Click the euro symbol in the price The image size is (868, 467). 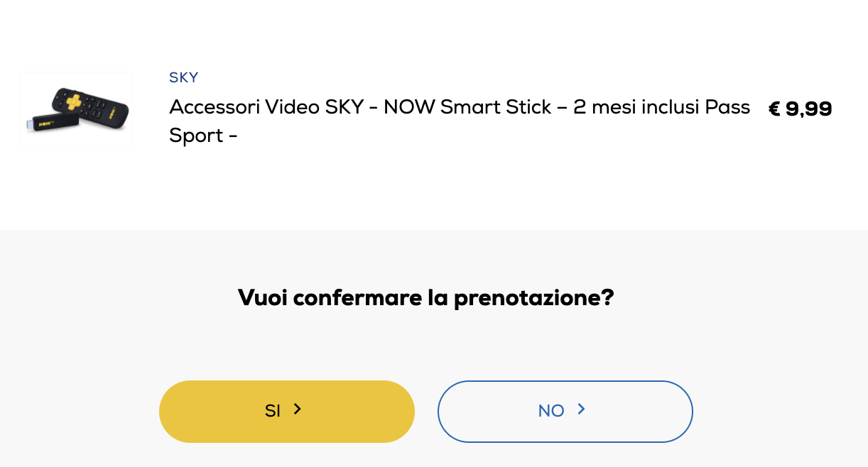pyautogui.click(x=775, y=109)
